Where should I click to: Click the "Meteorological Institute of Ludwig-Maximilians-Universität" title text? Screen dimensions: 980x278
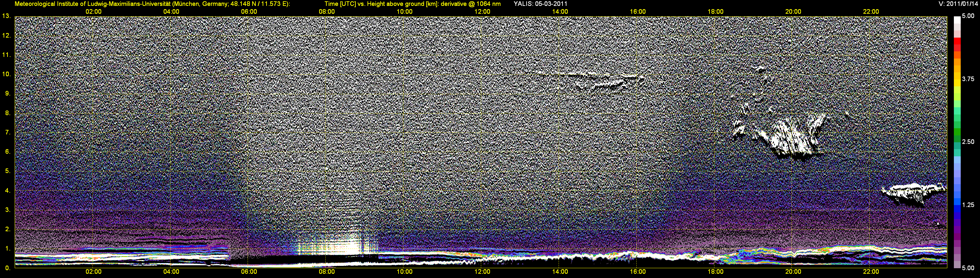93,4
